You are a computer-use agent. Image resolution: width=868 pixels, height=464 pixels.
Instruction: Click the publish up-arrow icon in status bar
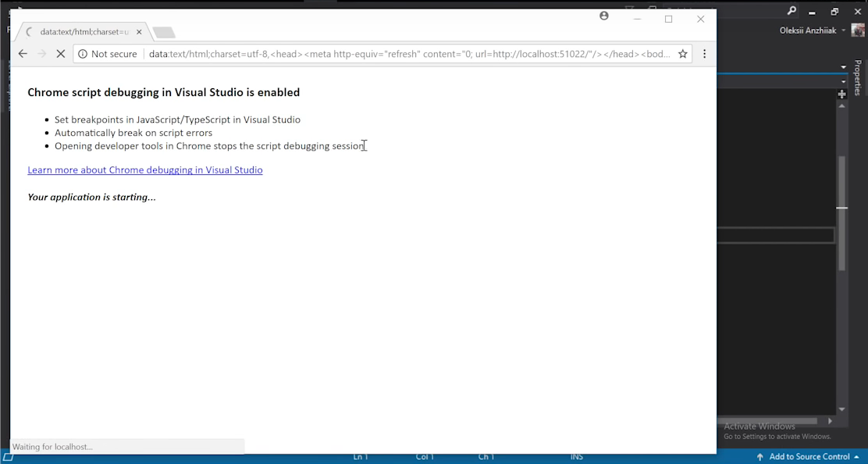pos(760,457)
